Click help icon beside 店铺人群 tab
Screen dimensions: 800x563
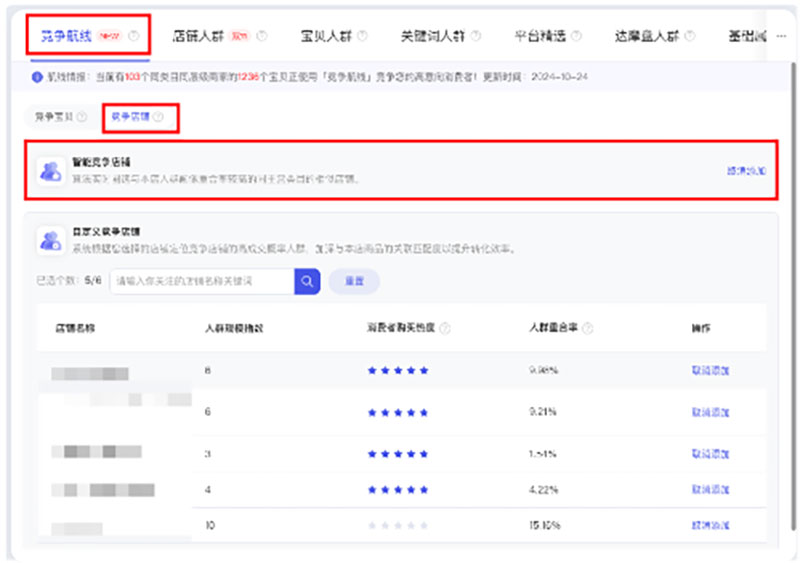click(262, 36)
